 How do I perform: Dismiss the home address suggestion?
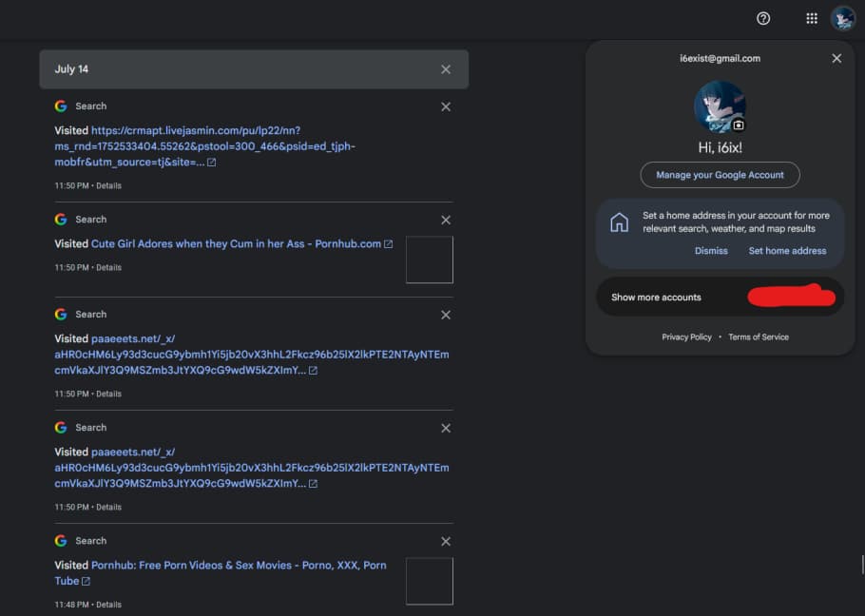(x=711, y=251)
